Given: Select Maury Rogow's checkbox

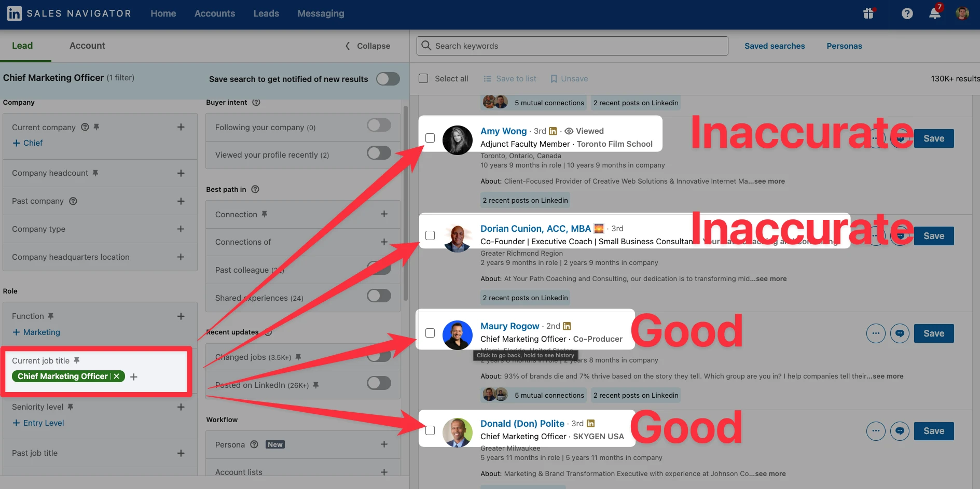Looking at the screenshot, I should (x=430, y=333).
